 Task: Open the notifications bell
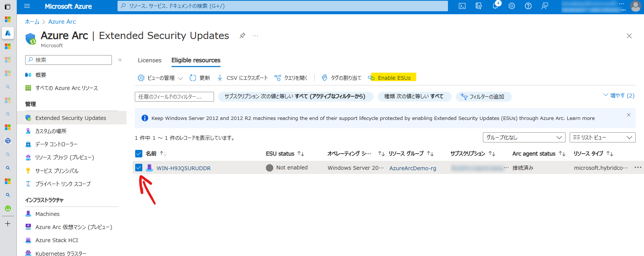[495, 6]
